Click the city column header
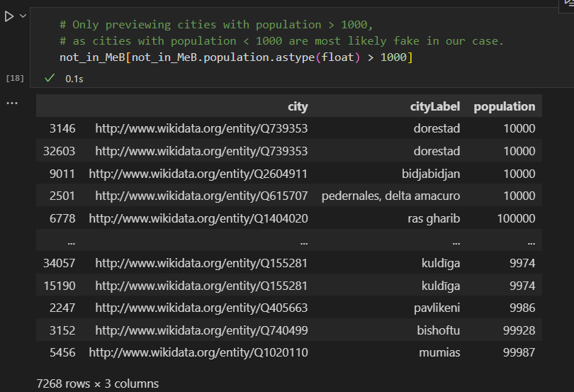Screen dimensions: 574x392 pos(298,106)
